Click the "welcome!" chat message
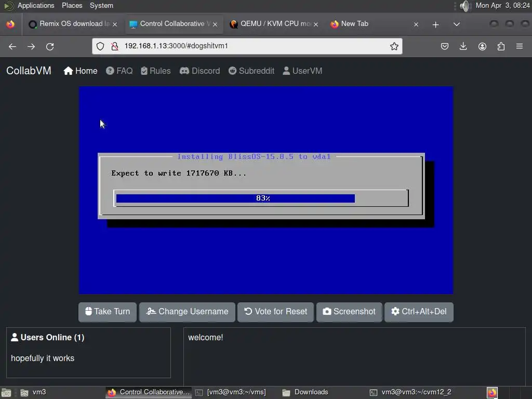 [x=206, y=338]
